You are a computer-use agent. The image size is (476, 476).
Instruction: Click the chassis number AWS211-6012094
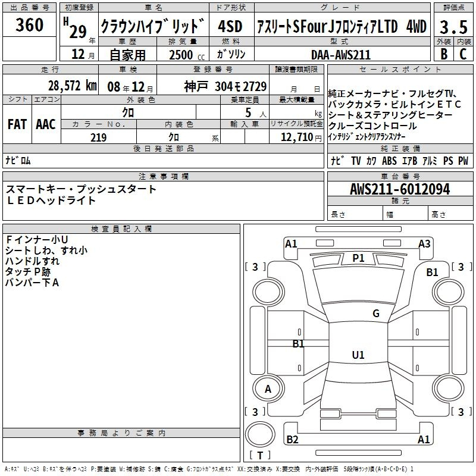click(x=400, y=189)
